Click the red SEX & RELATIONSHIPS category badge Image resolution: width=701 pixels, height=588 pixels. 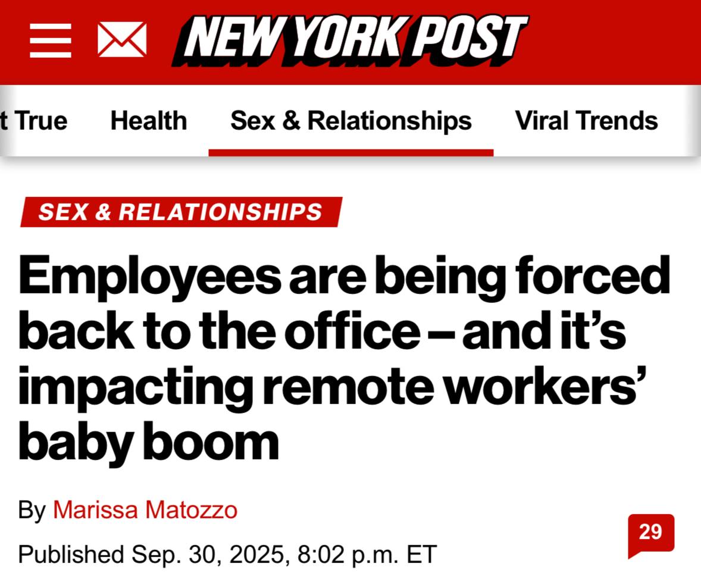pyautogui.click(x=181, y=212)
